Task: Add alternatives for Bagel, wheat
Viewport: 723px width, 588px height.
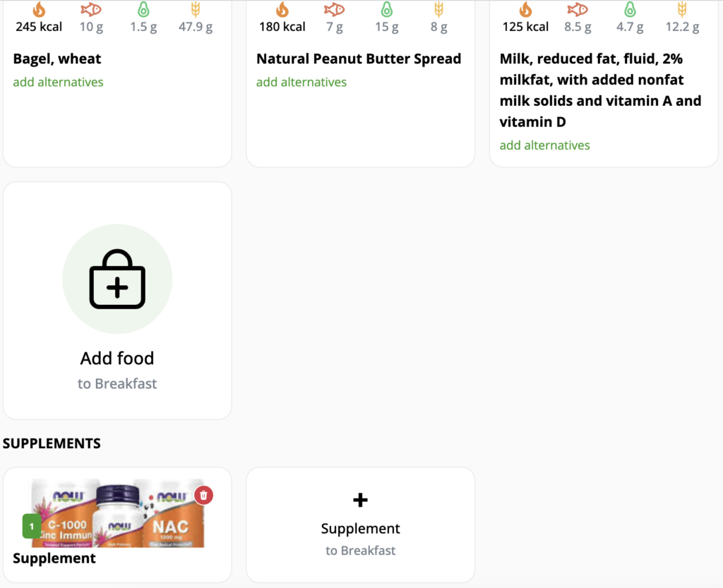Action: [58, 82]
